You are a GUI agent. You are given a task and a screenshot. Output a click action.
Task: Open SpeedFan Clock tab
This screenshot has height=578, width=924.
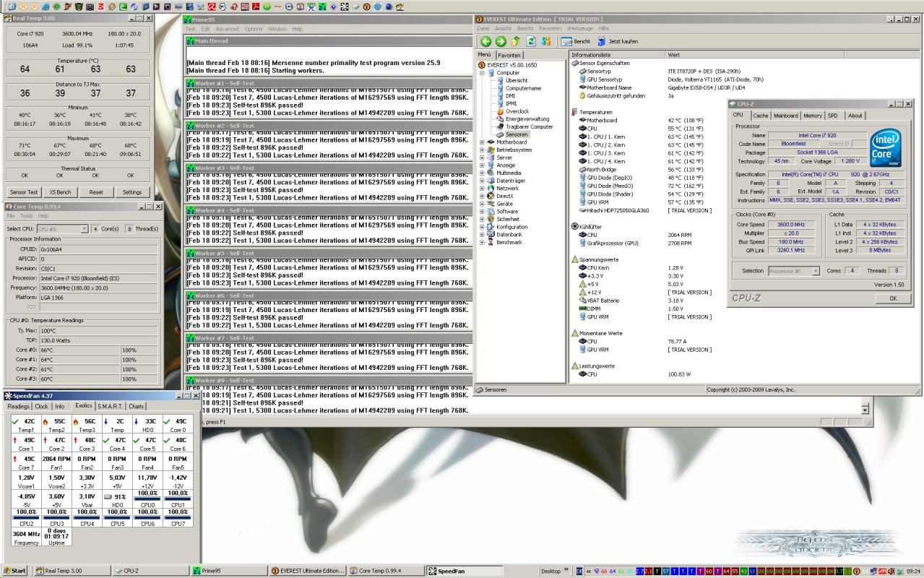[42, 406]
